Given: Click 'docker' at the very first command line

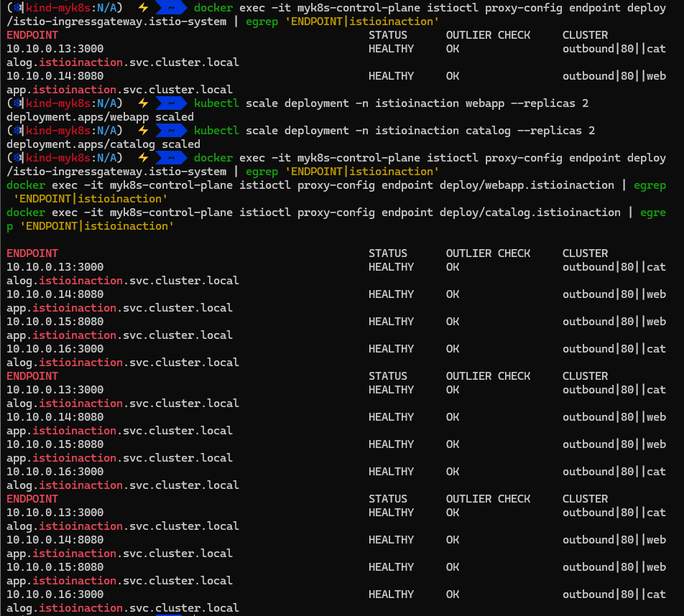Looking at the screenshot, I should click(x=213, y=8).
